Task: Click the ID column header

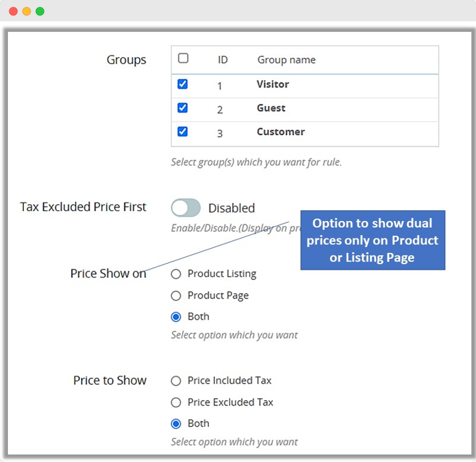Action: coord(223,60)
